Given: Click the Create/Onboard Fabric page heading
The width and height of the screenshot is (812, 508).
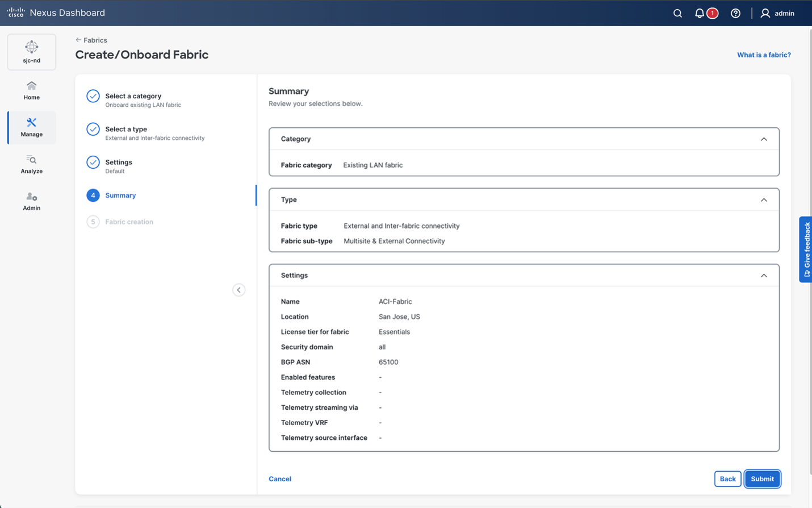Looking at the screenshot, I should pos(142,55).
